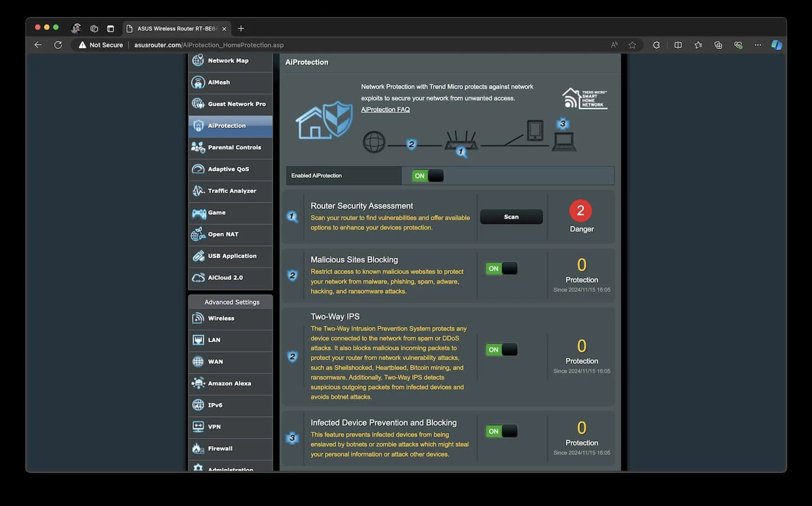Open browser settings and more menu

pos(758,45)
